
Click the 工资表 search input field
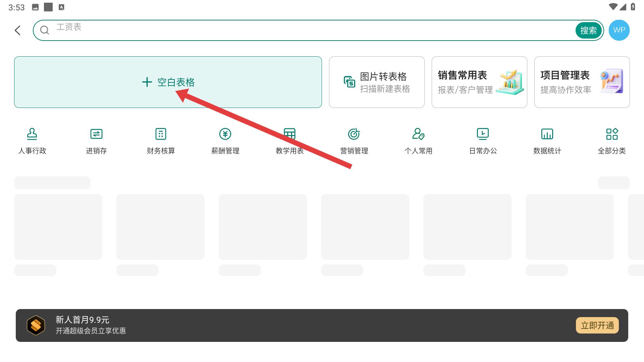(302, 30)
